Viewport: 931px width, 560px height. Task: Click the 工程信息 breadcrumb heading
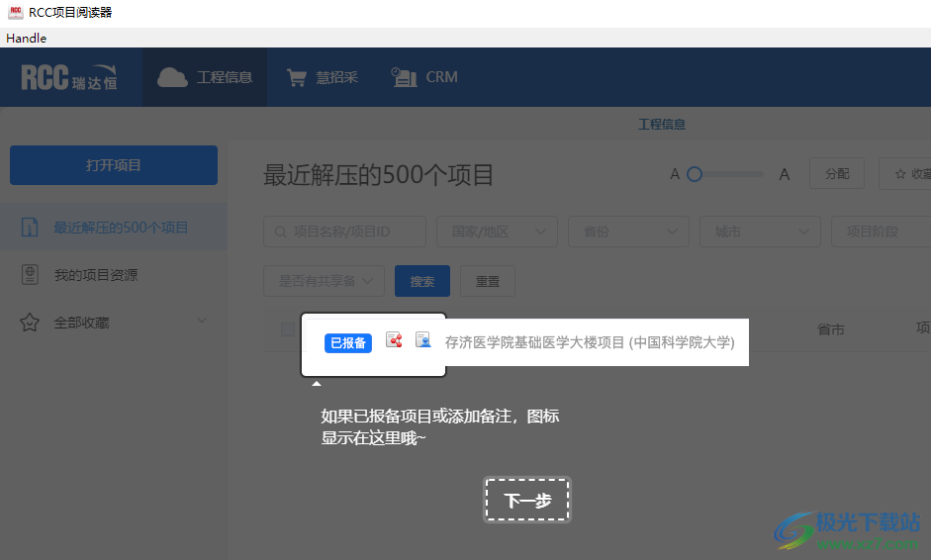(x=662, y=124)
